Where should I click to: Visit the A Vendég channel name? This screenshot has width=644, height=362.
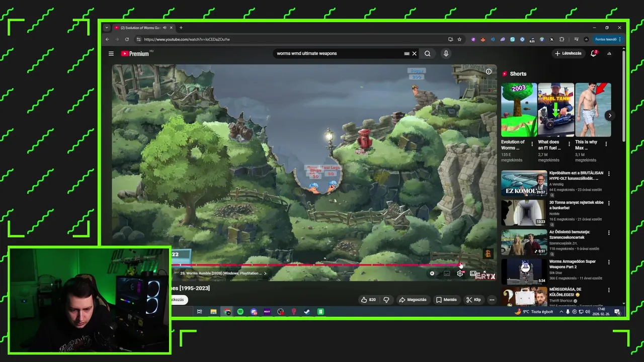(x=556, y=185)
